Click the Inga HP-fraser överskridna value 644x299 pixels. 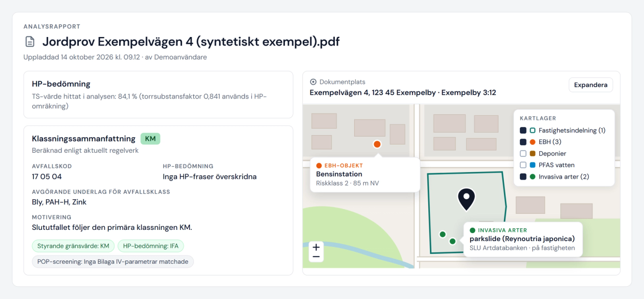(210, 176)
